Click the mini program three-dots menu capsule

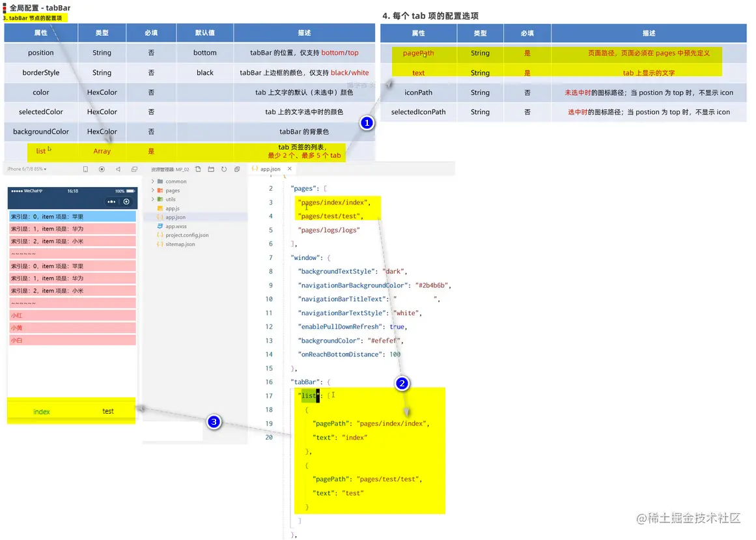pyautogui.click(x=111, y=202)
